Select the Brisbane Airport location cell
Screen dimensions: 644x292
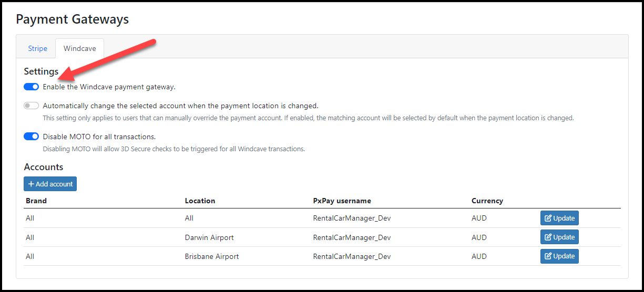click(x=212, y=256)
